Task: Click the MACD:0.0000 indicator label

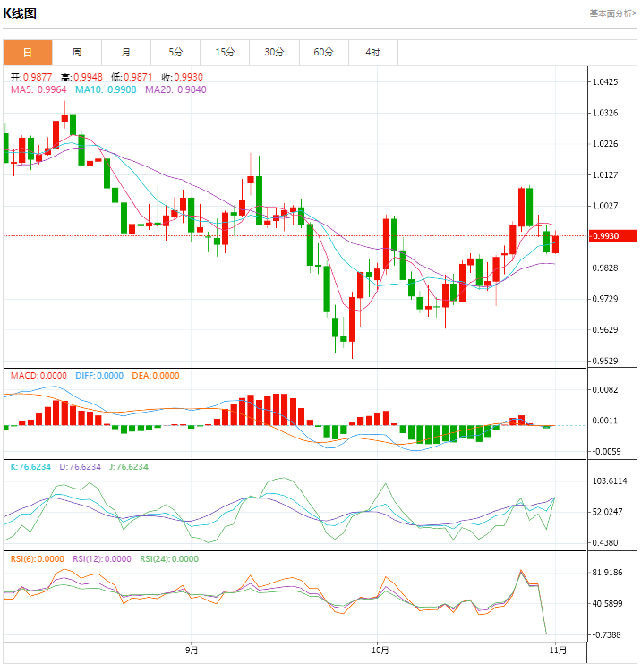Action: click(38, 376)
